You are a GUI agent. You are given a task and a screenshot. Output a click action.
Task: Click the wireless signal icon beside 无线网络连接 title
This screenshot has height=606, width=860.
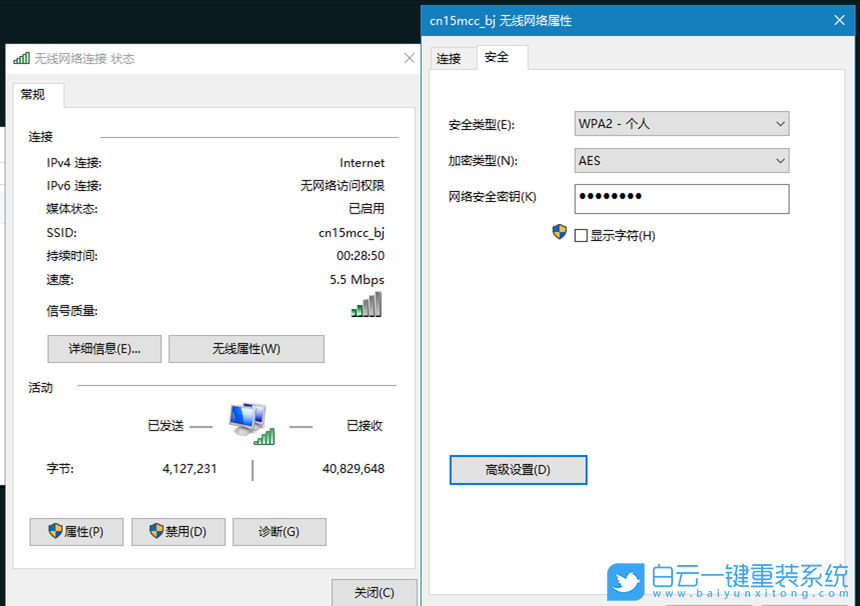21,58
